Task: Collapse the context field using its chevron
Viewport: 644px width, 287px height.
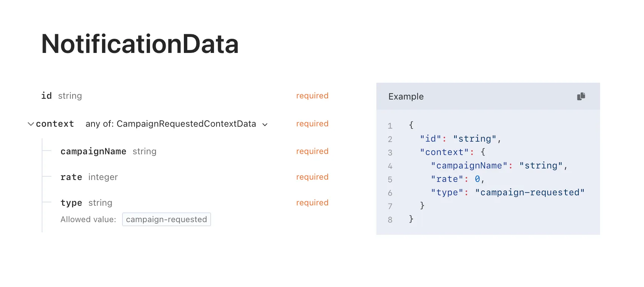Action: coord(31,124)
